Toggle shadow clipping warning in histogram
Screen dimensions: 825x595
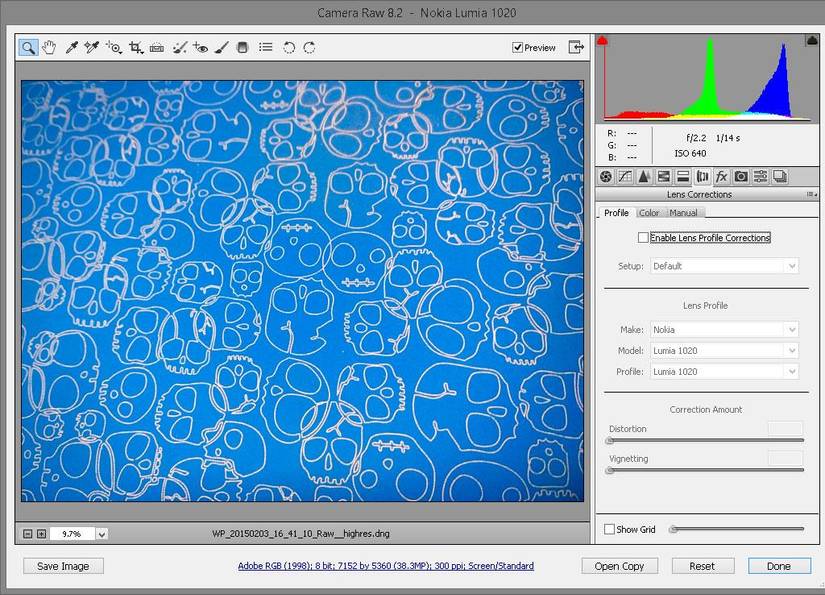tap(602, 41)
